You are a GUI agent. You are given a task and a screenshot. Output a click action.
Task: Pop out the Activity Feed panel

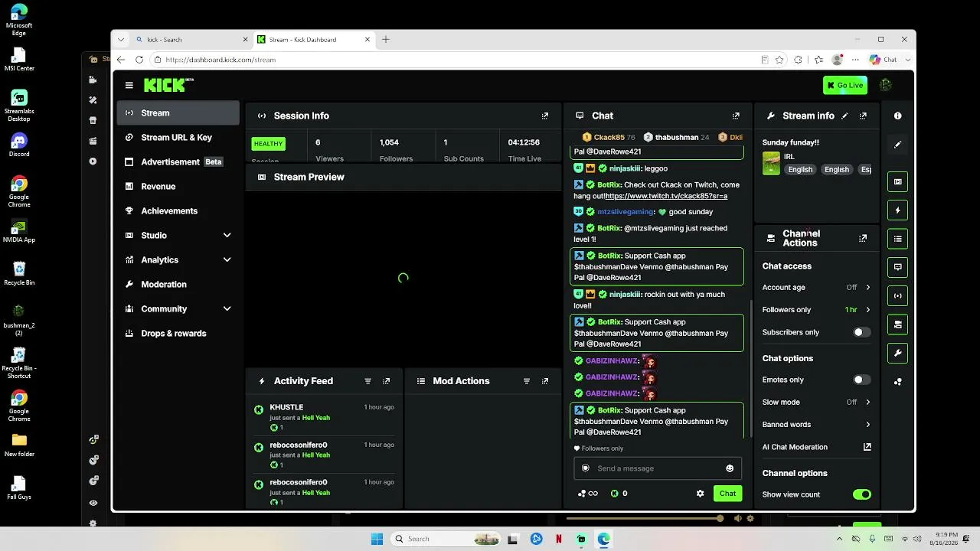[387, 381]
